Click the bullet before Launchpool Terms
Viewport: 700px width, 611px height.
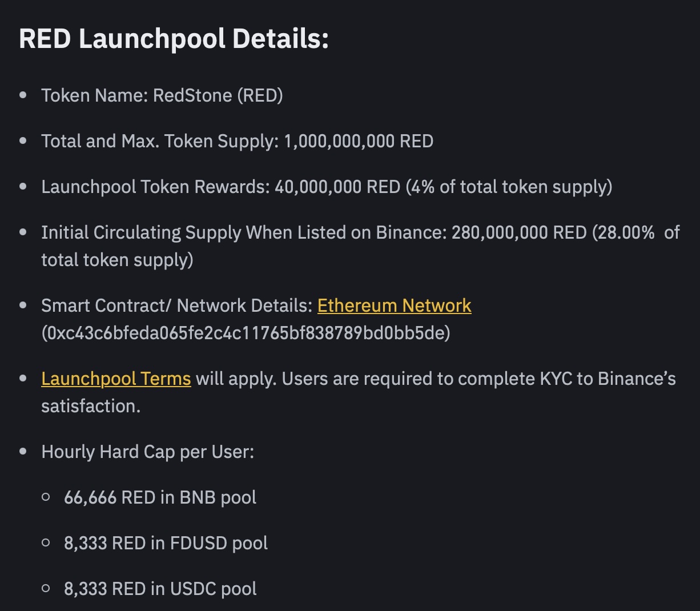[23, 379]
